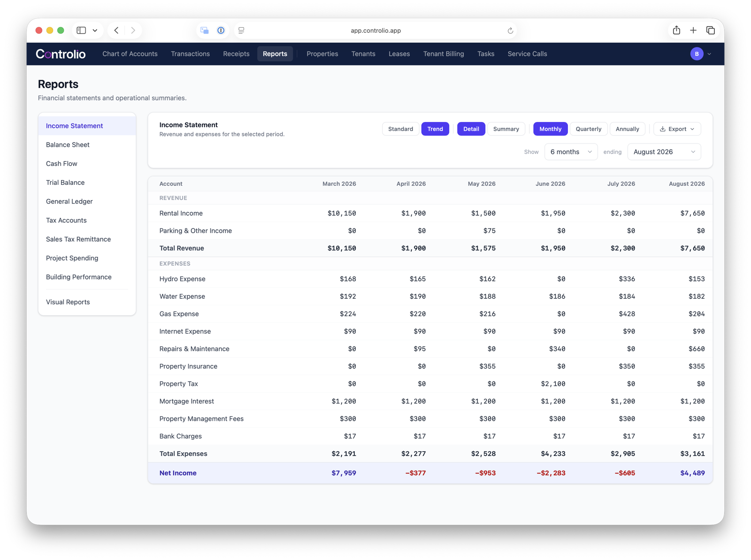The height and width of the screenshot is (560, 751).
Task: Open Visual Reports
Action: coord(87,302)
